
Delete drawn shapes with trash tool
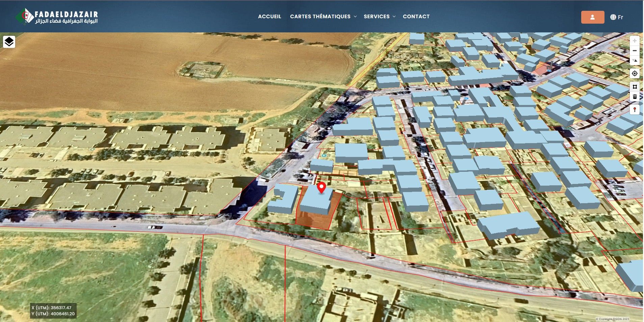coord(635,97)
